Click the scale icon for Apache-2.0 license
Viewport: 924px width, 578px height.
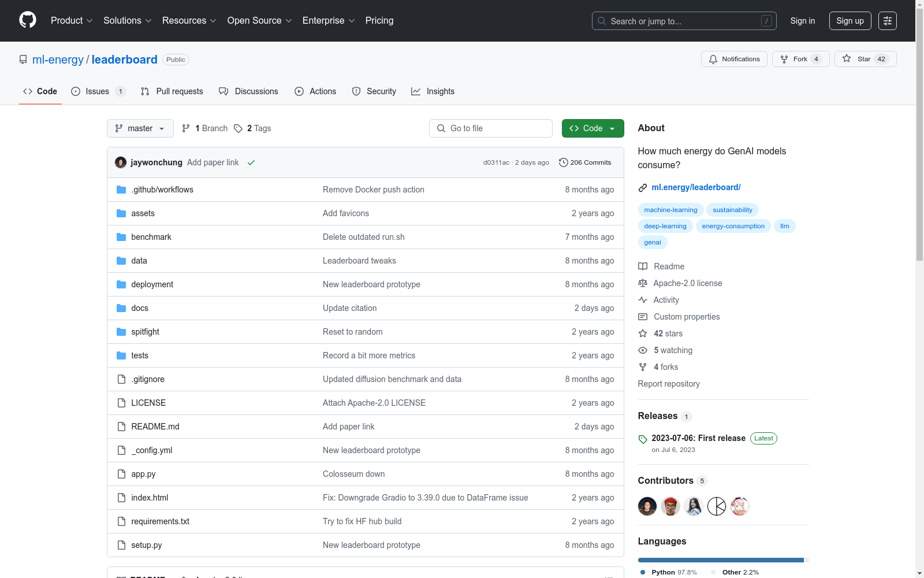click(x=643, y=283)
